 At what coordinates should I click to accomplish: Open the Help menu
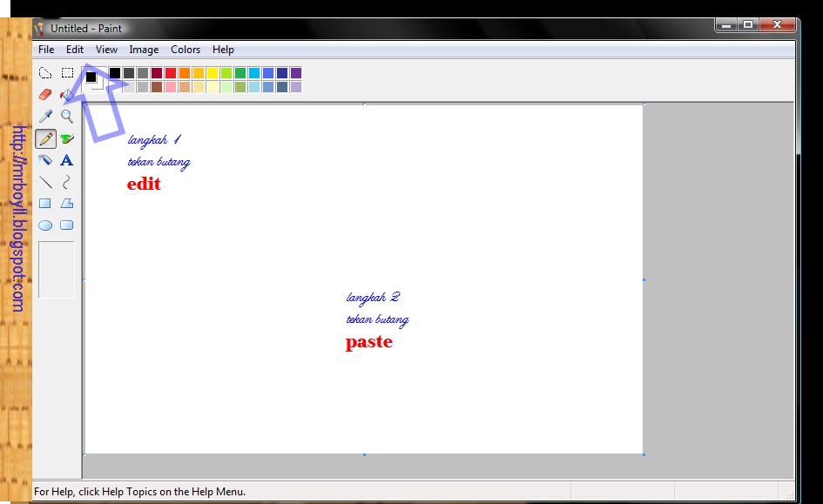223,50
